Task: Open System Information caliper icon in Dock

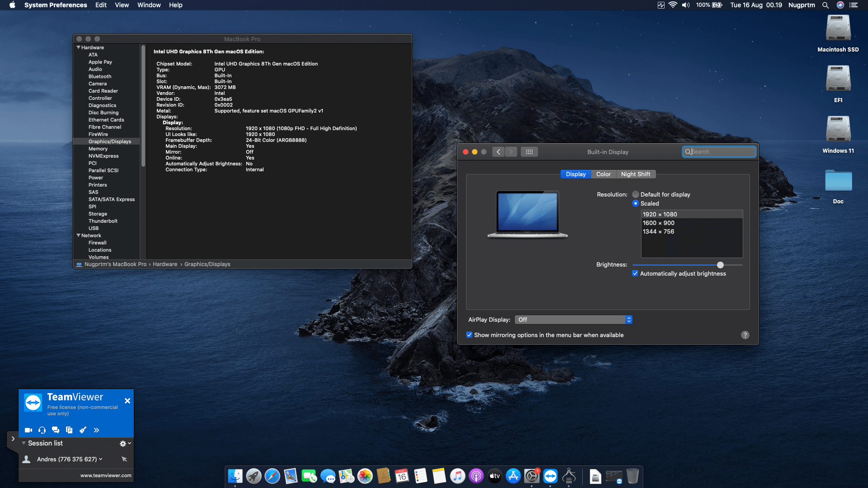Action: [569, 476]
